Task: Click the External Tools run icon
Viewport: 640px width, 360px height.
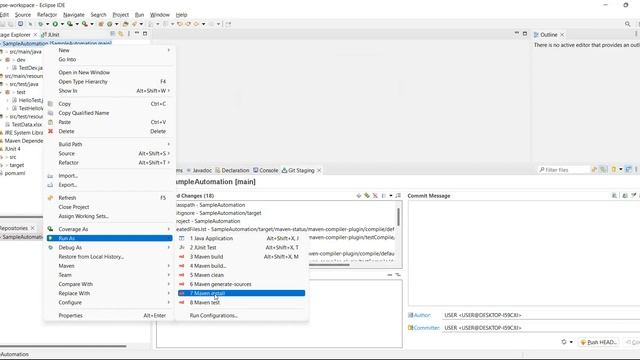Action: coord(84,24)
